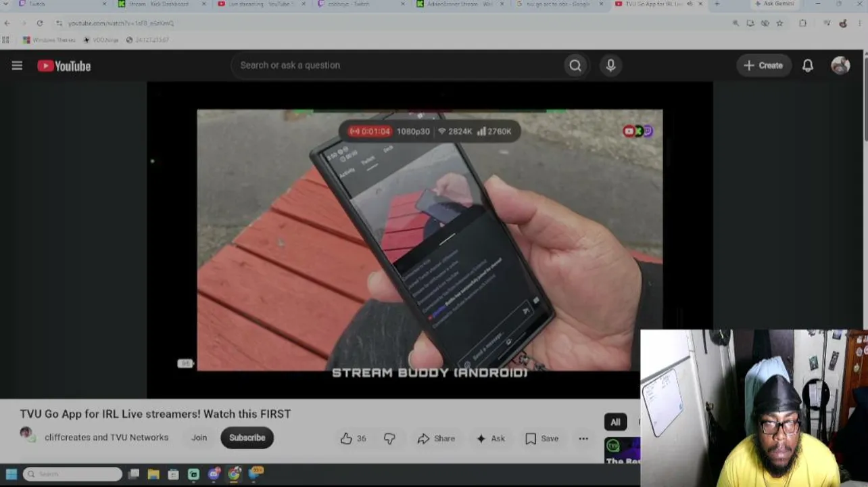Click the video player to pause

[x=430, y=240]
